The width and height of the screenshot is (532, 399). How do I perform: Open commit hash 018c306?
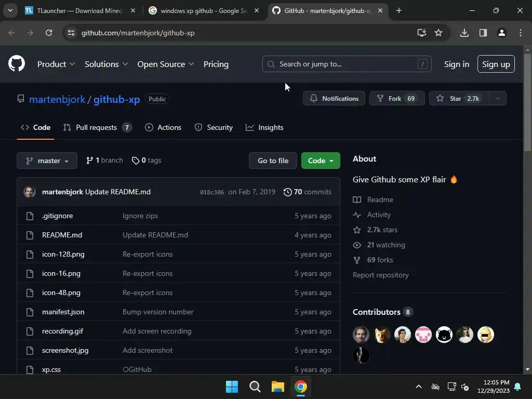click(x=212, y=192)
